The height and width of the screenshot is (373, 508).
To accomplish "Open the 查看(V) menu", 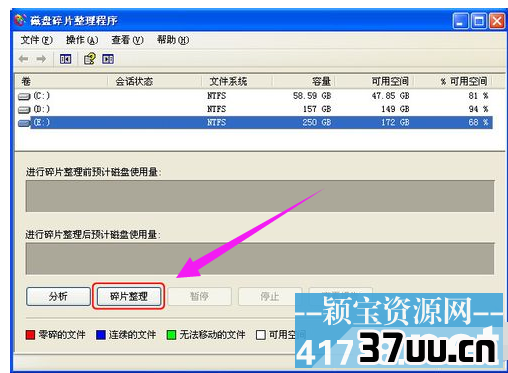I will (128, 40).
